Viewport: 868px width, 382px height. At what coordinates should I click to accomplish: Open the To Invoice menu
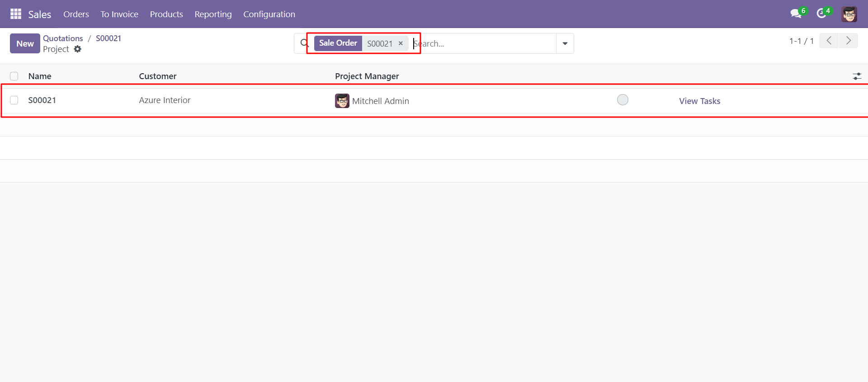[x=119, y=14]
